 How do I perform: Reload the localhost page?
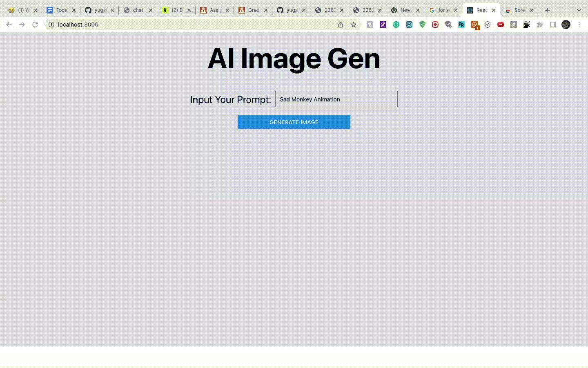click(35, 25)
